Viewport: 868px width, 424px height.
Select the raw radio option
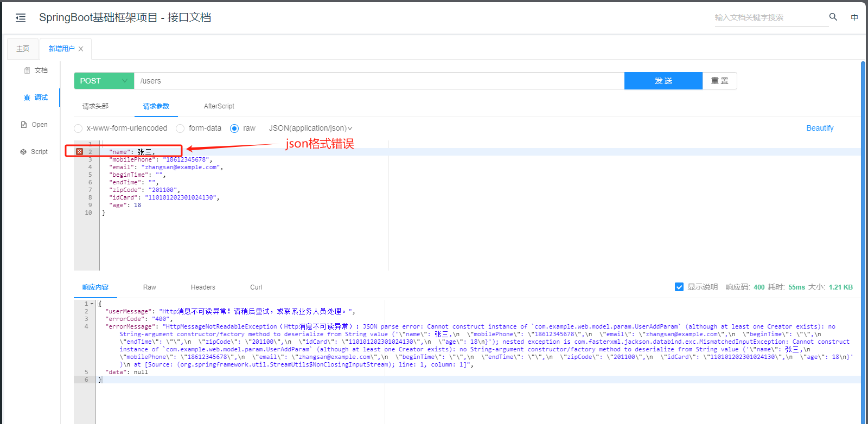coord(234,129)
